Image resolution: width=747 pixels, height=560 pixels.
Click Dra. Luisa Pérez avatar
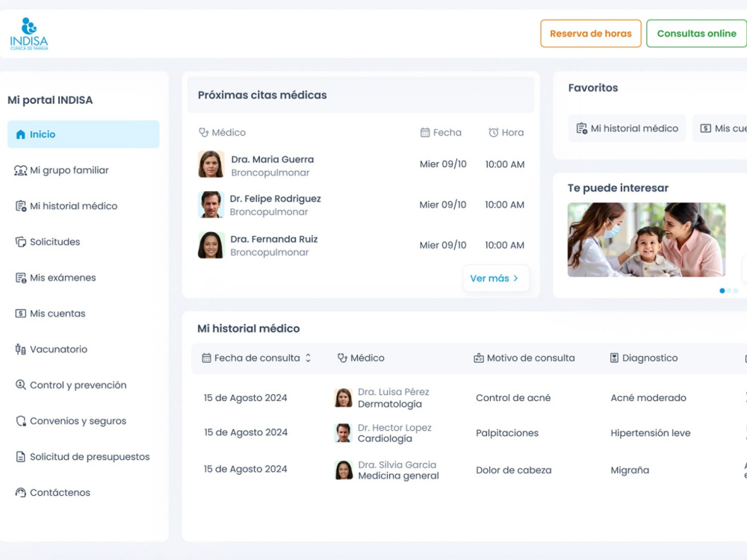[344, 398]
